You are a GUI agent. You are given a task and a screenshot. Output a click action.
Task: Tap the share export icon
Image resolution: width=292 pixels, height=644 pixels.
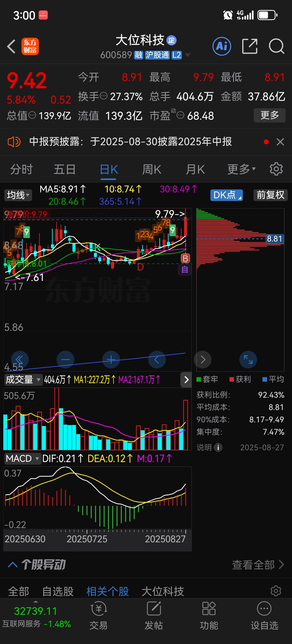pos(250,46)
